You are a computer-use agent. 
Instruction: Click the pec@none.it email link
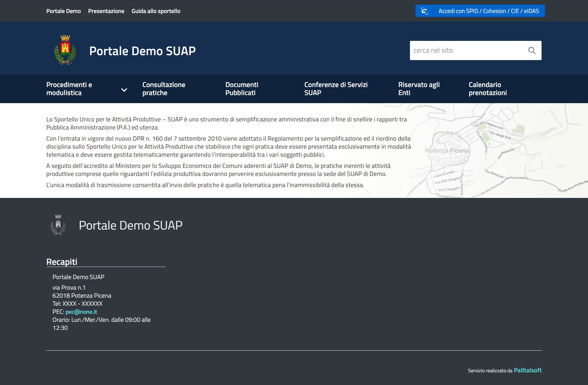click(81, 312)
